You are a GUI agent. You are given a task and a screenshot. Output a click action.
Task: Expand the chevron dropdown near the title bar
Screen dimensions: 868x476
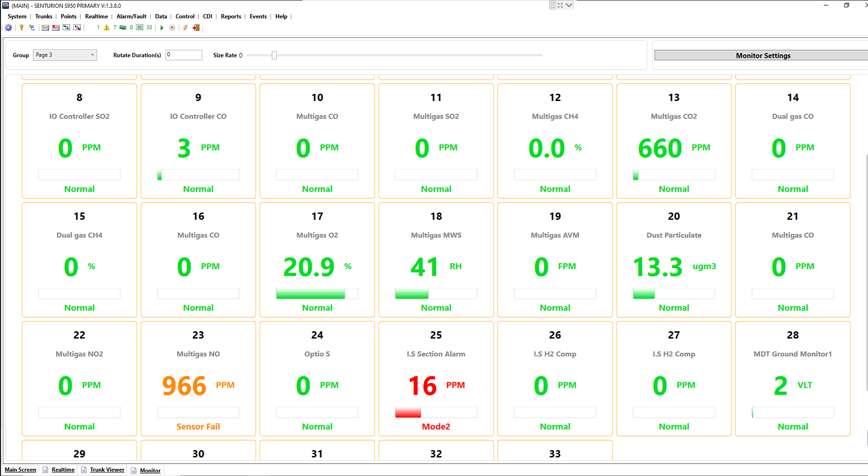point(569,5)
